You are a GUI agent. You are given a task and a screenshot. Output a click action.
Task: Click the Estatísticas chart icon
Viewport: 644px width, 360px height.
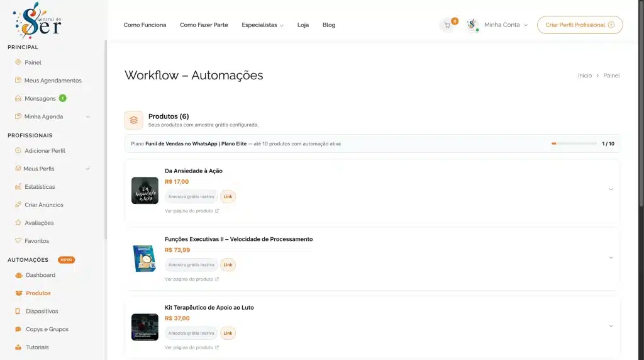coord(18,186)
